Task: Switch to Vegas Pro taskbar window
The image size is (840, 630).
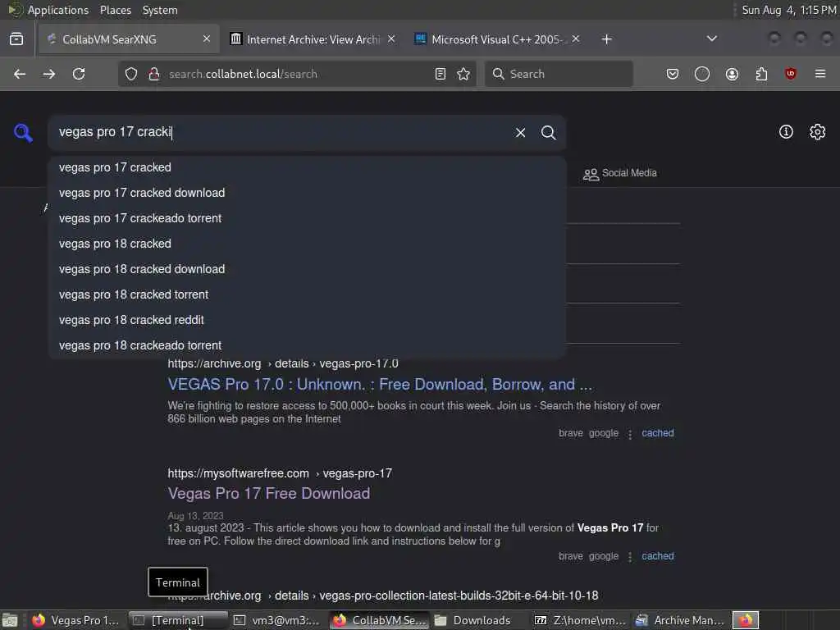Action: coord(75,620)
